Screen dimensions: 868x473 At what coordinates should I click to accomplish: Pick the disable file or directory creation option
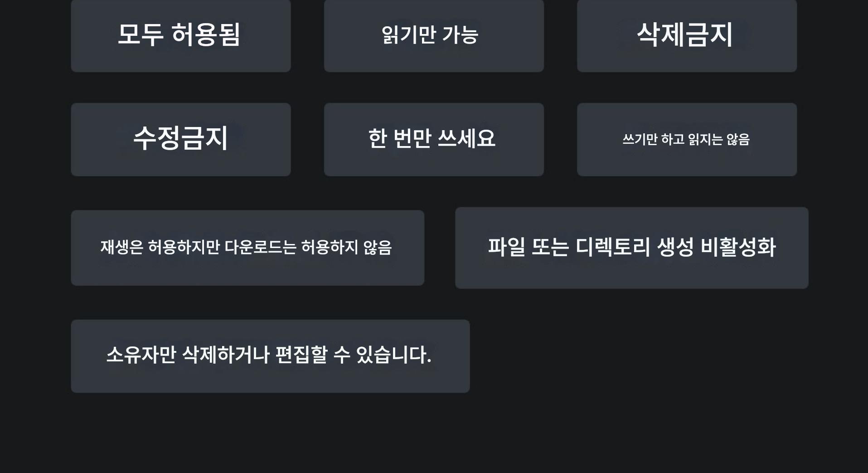coord(631,248)
